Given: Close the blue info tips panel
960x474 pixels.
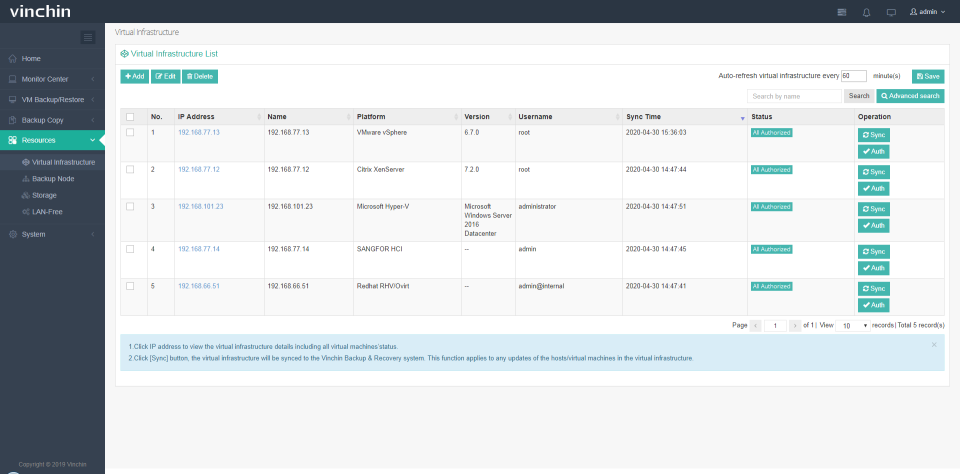Looking at the screenshot, I should click(934, 345).
